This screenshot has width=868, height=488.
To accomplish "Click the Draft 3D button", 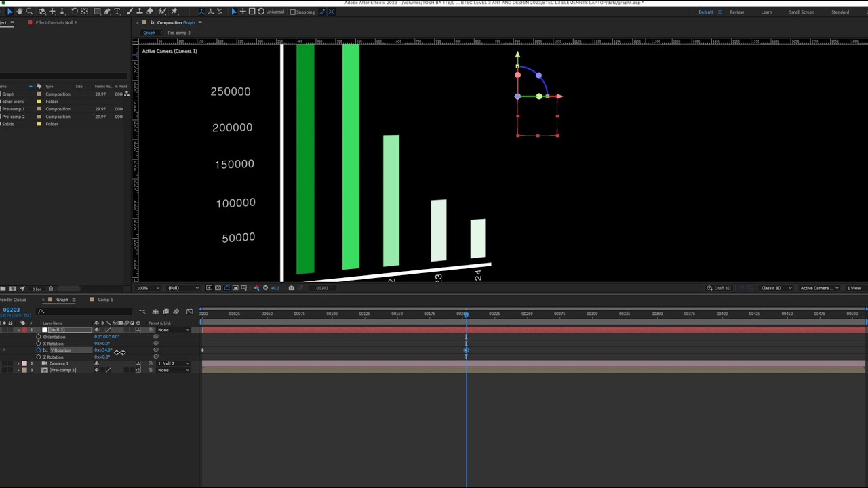I will (x=719, y=288).
